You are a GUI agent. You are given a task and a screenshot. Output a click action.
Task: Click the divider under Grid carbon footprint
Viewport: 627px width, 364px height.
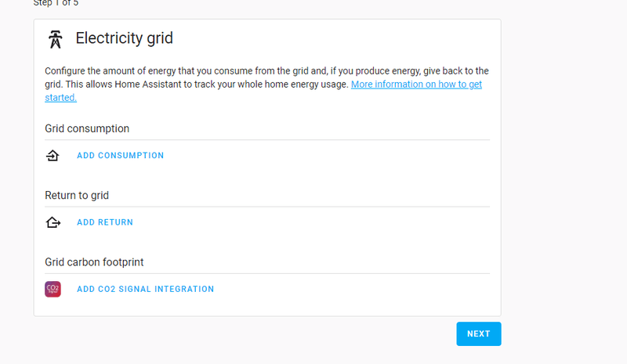click(266, 273)
